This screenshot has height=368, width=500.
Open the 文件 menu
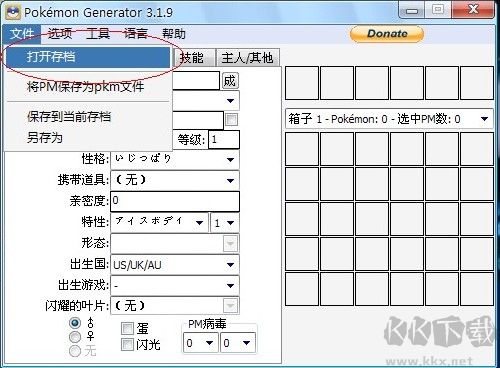coord(22,34)
